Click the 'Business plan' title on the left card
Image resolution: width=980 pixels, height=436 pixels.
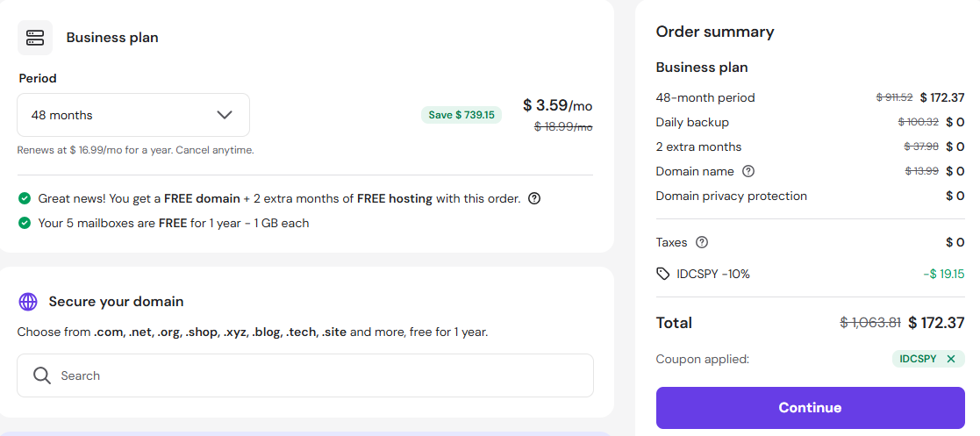(x=112, y=38)
